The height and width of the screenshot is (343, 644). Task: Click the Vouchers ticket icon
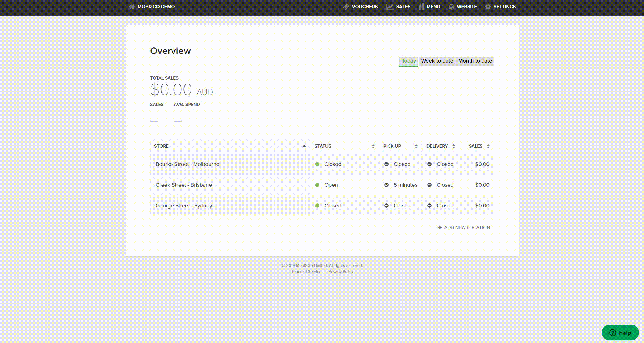tap(346, 7)
